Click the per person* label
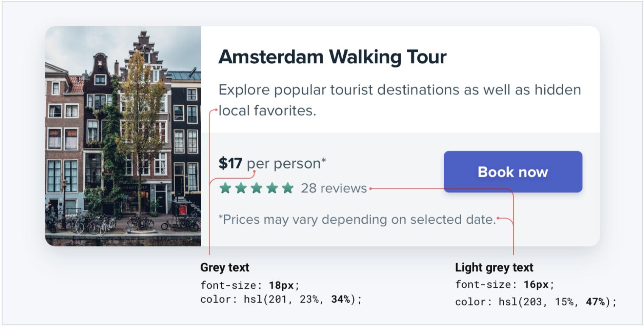Image resolution: width=644 pixels, height=326 pixels. (286, 163)
